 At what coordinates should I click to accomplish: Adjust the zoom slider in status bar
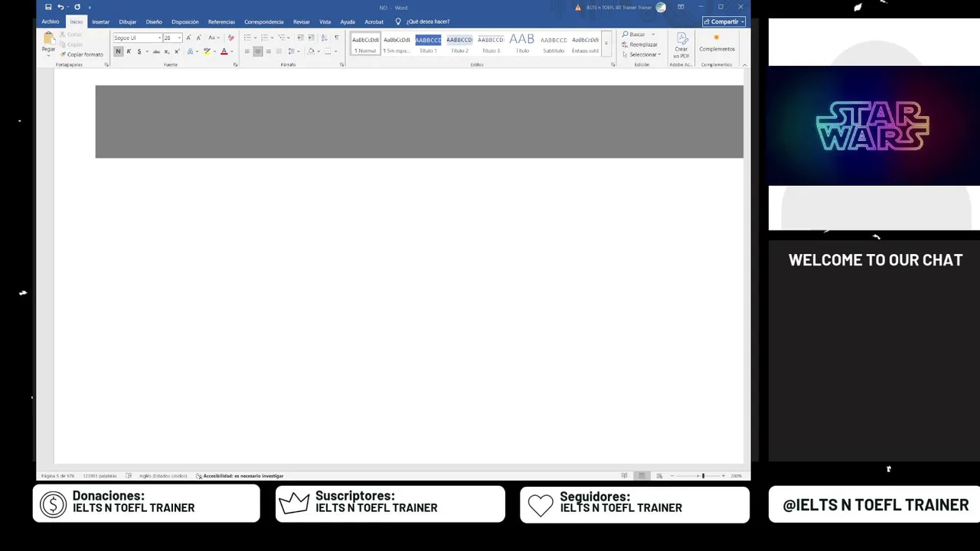click(703, 476)
